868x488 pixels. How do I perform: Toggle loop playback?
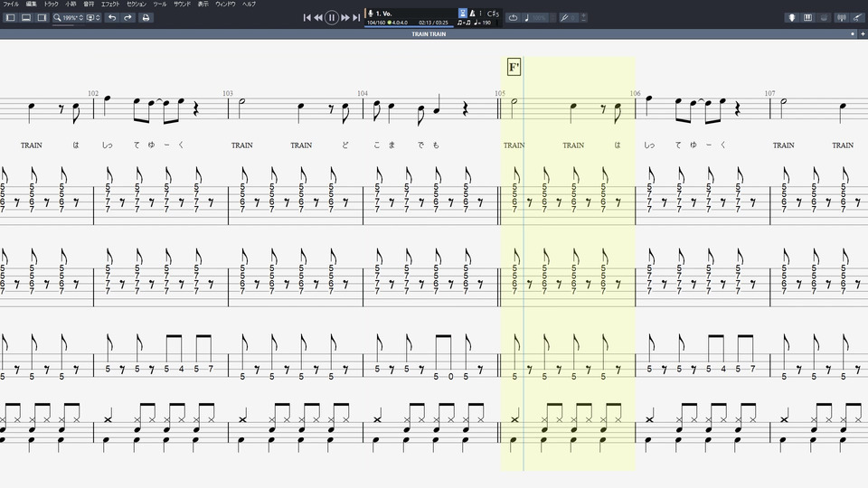(513, 18)
